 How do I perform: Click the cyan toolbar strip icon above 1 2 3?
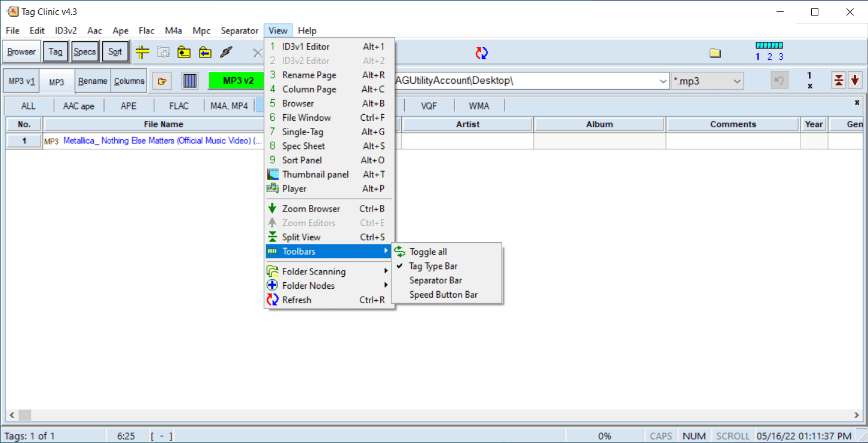point(769,45)
